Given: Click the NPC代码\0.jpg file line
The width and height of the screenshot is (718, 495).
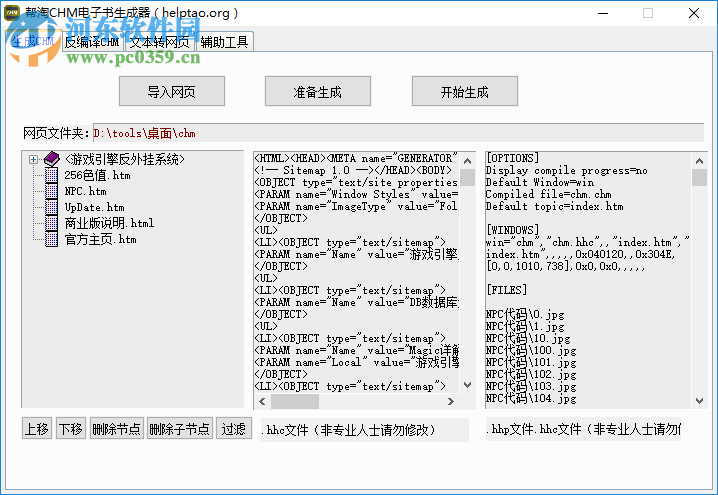Looking at the screenshot, I should click(525, 314).
